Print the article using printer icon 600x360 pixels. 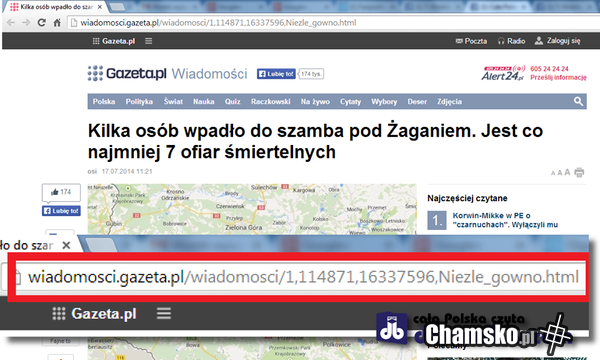point(579,173)
